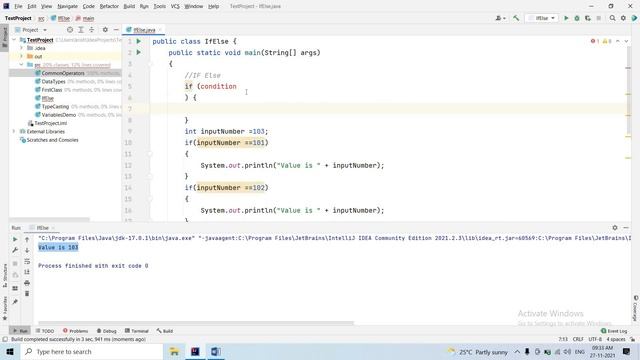The width and height of the screenshot is (640, 360).
Task: Open the TODO tool window
Action: tap(44, 331)
